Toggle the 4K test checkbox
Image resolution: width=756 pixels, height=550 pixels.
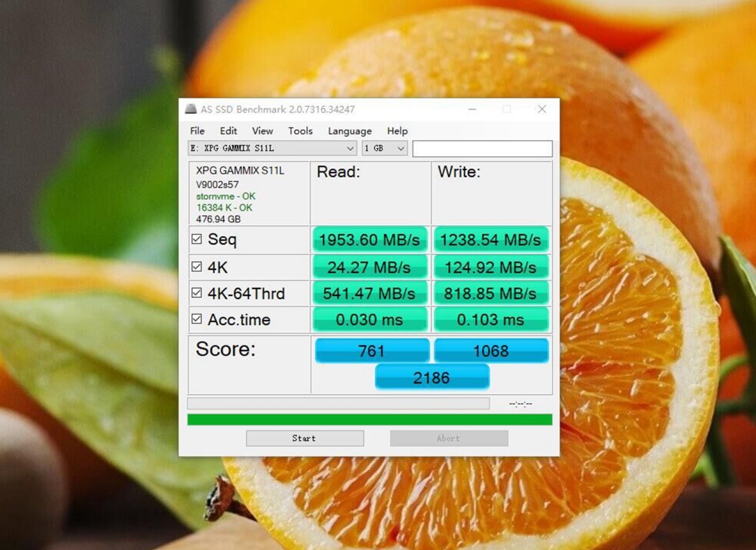[x=197, y=266]
